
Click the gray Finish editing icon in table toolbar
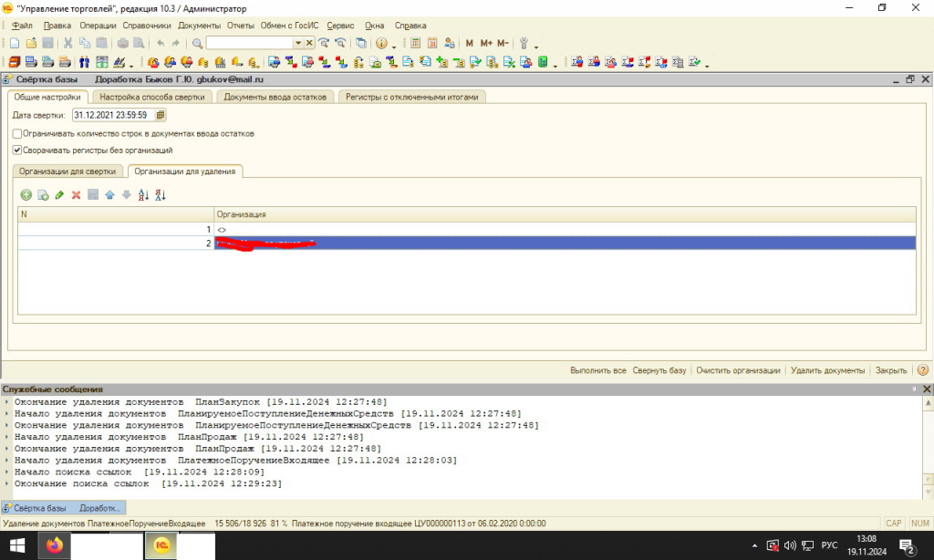[93, 195]
